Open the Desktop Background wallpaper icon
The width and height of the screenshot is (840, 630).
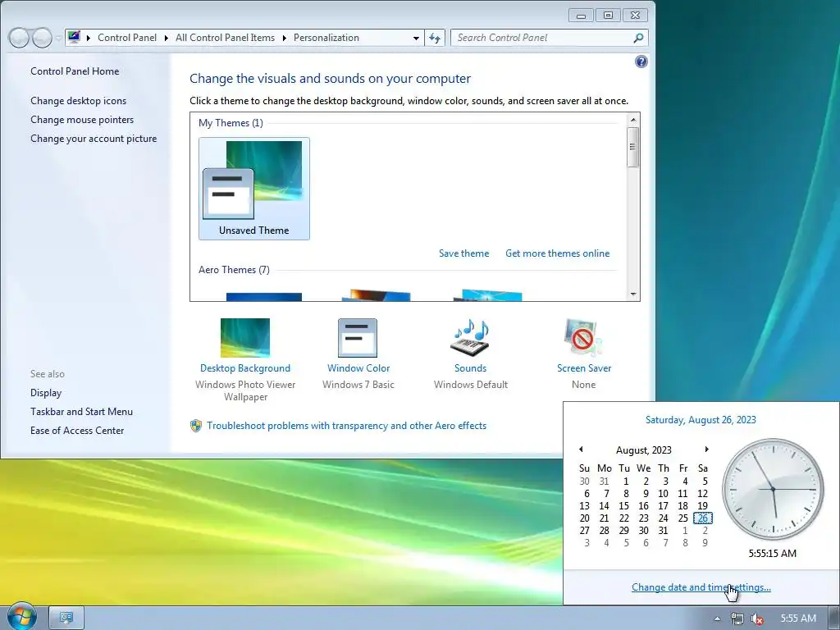point(244,337)
